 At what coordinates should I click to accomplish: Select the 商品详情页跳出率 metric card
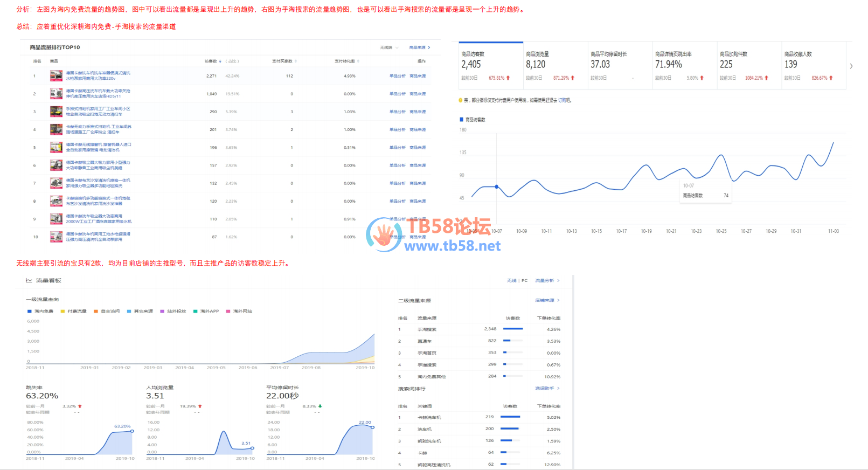(685, 66)
